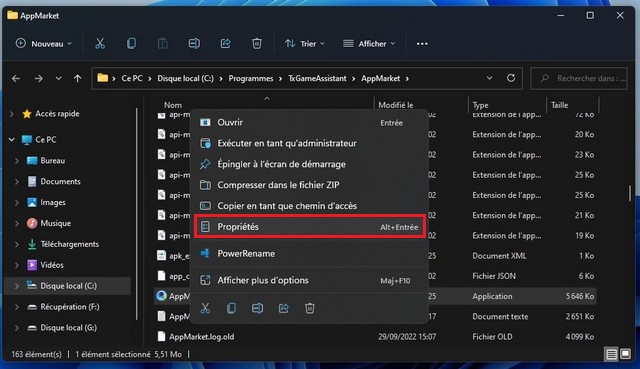This screenshot has height=369, width=640.
Task: Switch to details list view icon
Action: (x=611, y=354)
